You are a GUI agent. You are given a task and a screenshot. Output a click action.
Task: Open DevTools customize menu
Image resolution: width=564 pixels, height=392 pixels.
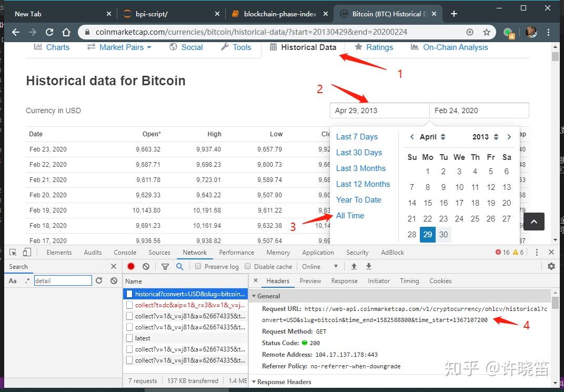(537, 253)
